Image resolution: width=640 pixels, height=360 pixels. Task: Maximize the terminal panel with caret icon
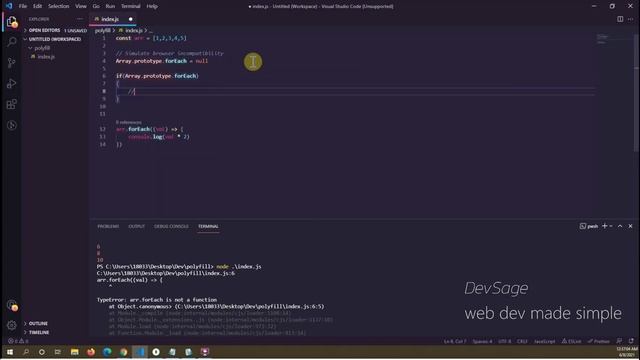(620, 226)
